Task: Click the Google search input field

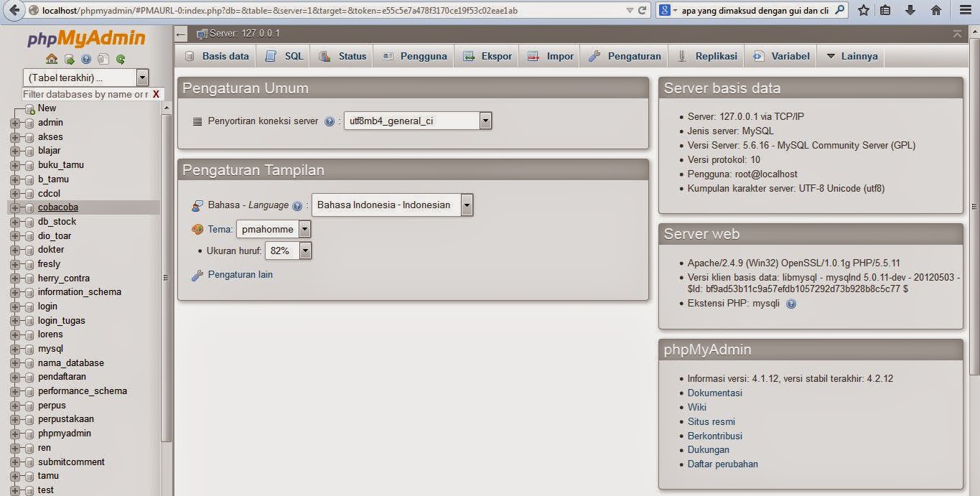Action: 754,11
